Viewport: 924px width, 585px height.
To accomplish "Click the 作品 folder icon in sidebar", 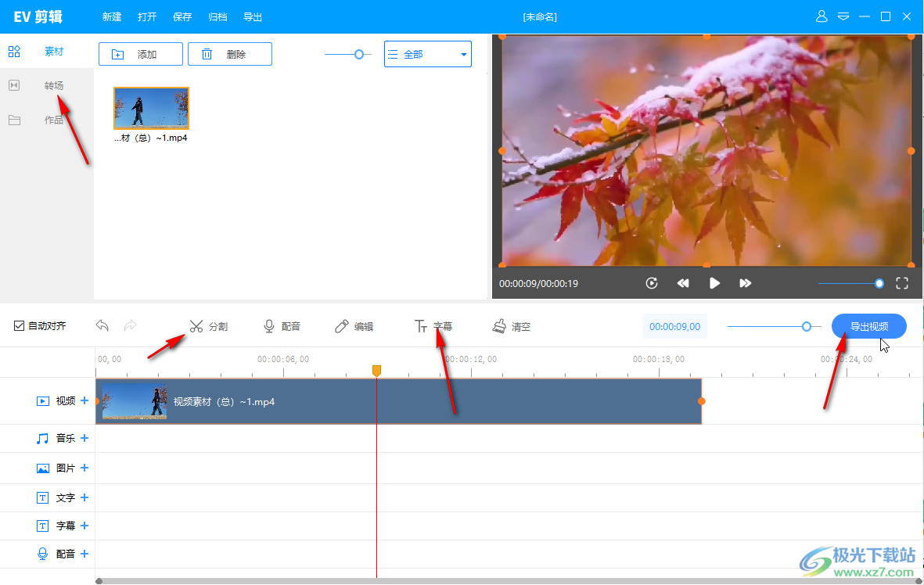I will 14,120.
